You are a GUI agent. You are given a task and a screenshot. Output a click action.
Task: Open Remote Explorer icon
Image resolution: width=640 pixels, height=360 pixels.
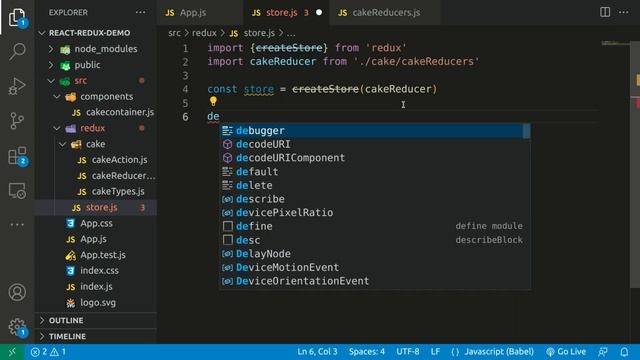pos(17,191)
